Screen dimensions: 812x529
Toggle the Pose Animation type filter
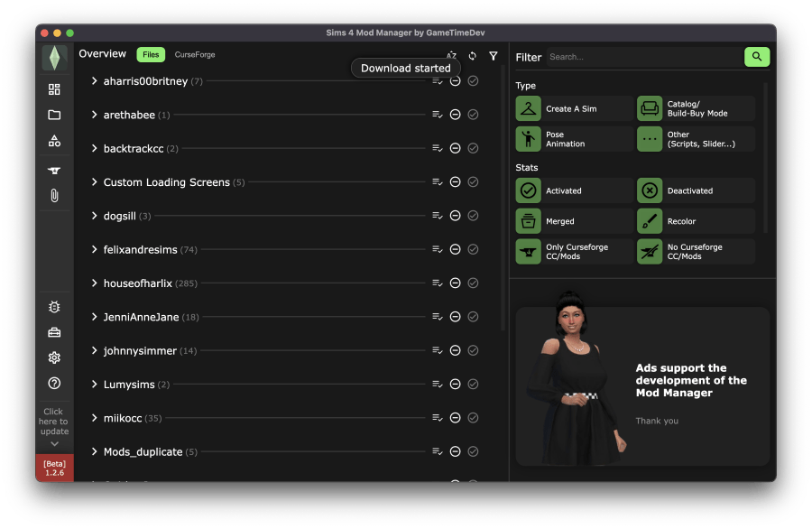(574, 139)
